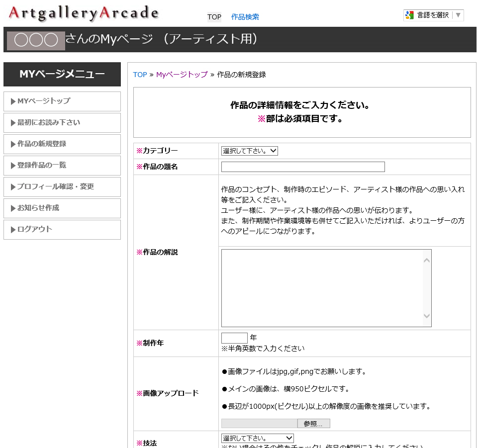Click the 制作年 year input field
Image resolution: width=477 pixels, height=448 pixels.
(234, 338)
